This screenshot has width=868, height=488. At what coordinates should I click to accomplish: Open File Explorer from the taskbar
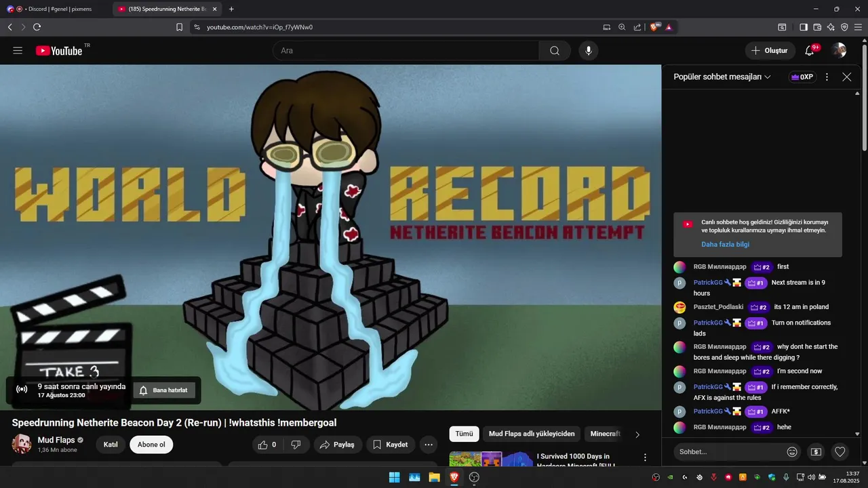click(434, 477)
